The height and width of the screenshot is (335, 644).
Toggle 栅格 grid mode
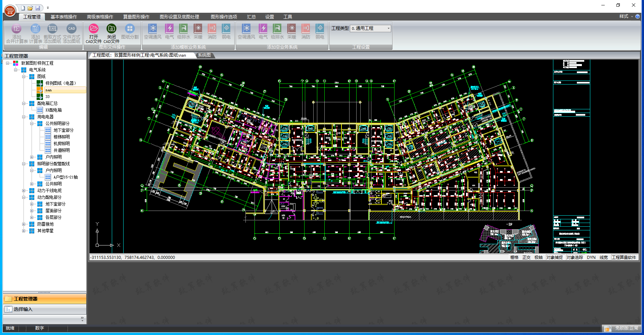514,258
